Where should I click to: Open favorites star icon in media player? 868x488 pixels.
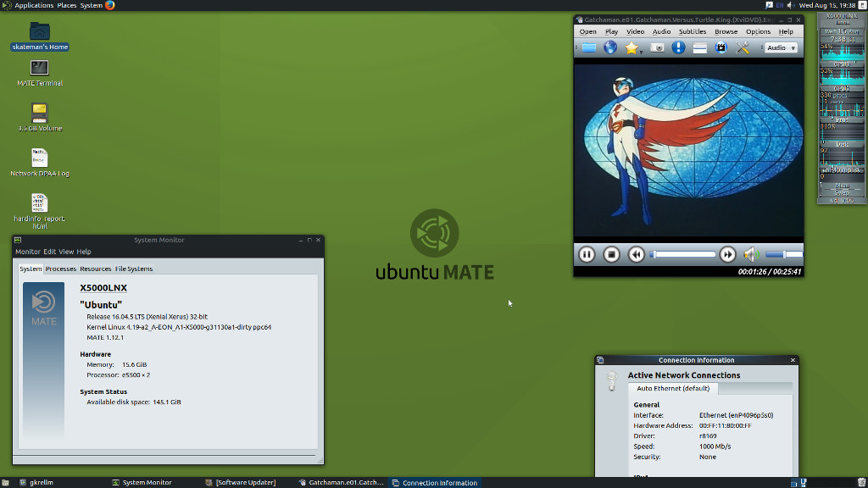coord(631,47)
